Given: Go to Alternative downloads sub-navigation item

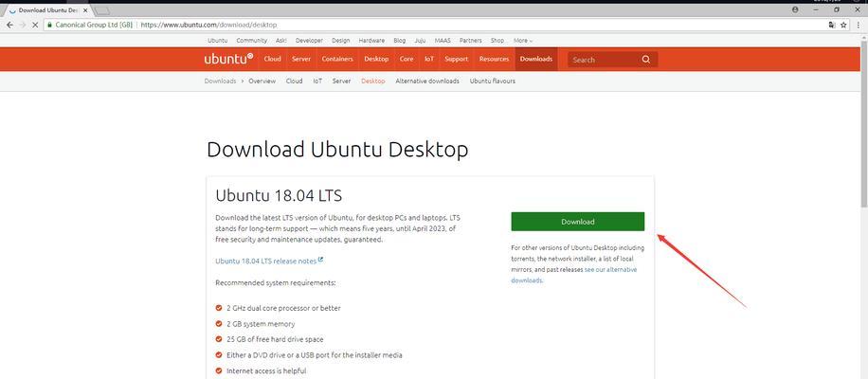Looking at the screenshot, I should point(427,81).
